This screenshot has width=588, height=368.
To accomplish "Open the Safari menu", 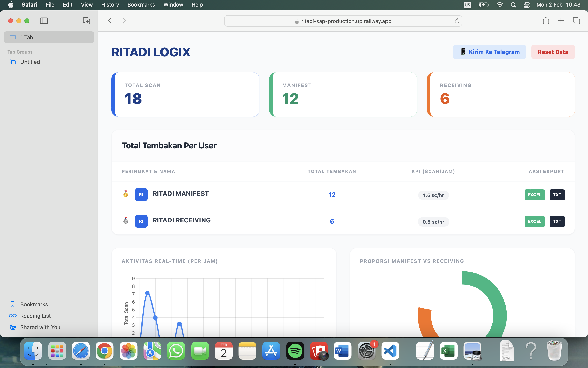I will [x=29, y=5].
